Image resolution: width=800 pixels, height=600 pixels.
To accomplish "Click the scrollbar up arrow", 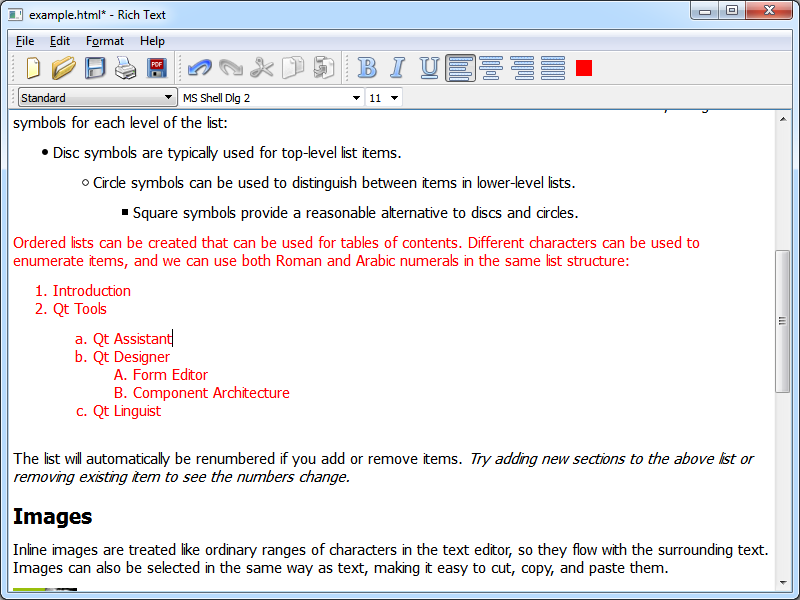I will point(783,119).
